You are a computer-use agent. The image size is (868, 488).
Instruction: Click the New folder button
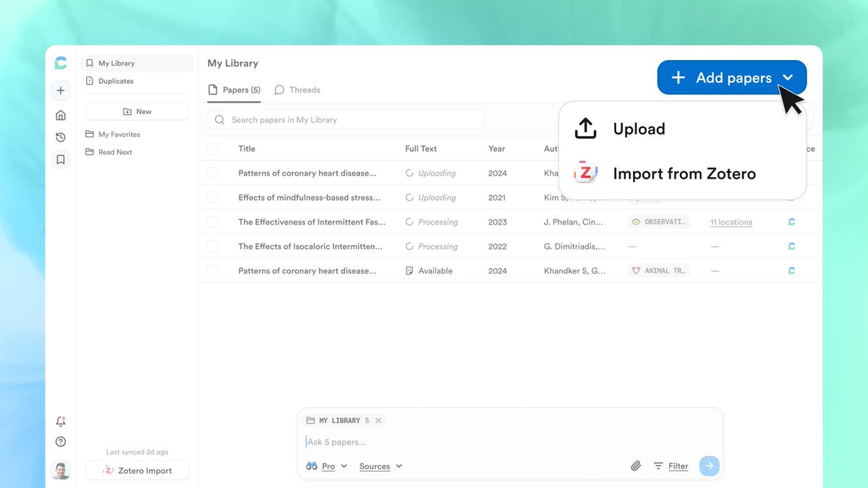[137, 111]
